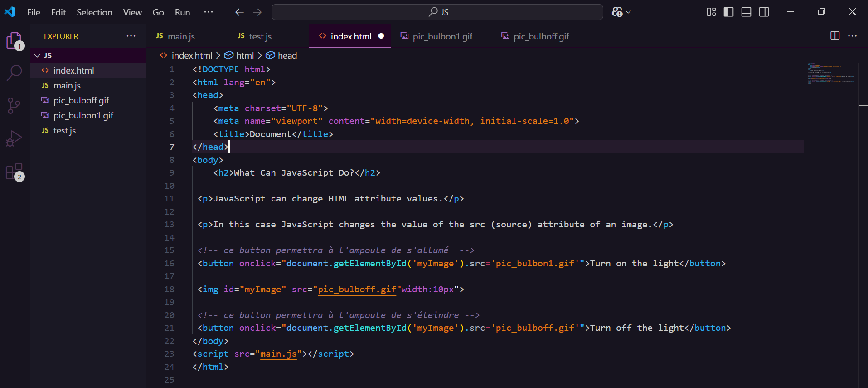Click the head breadcrumb segment
Screen dimensions: 868x388
[287, 55]
